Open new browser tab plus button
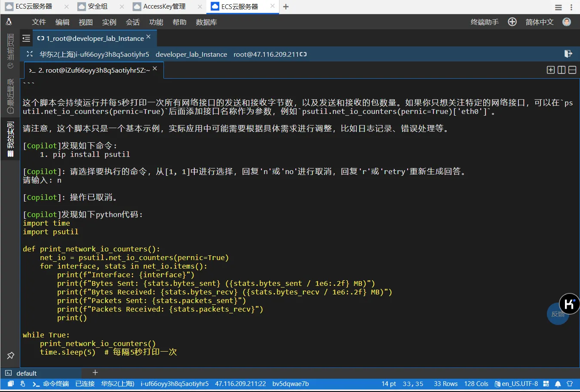Screen dimensions: 580x392 pyautogui.click(x=286, y=6)
